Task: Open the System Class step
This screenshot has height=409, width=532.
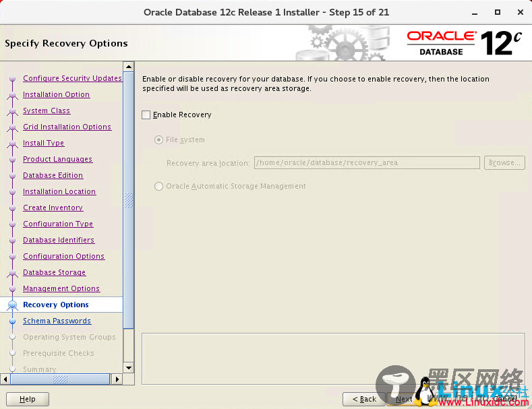Action: pos(47,111)
